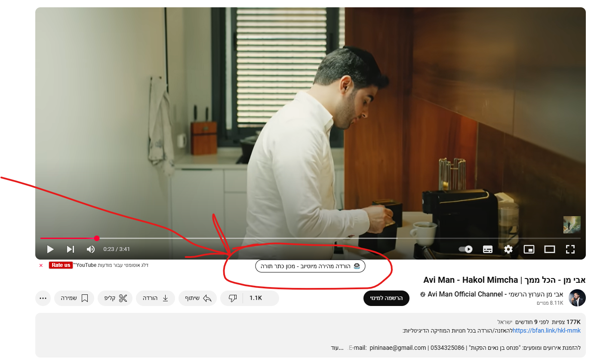This screenshot has width=594, height=364.
Task: Click the email pininaae@gmail.com in the description
Action: click(397, 348)
